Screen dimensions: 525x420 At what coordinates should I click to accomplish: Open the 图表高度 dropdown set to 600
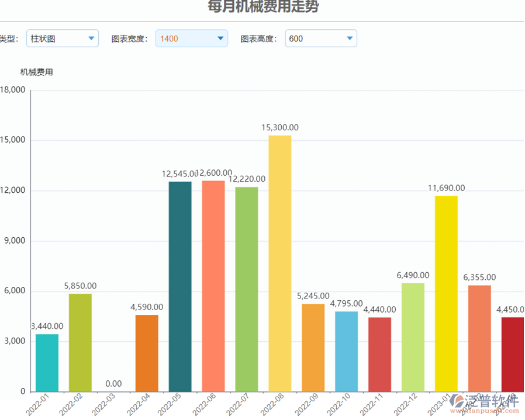pos(320,38)
